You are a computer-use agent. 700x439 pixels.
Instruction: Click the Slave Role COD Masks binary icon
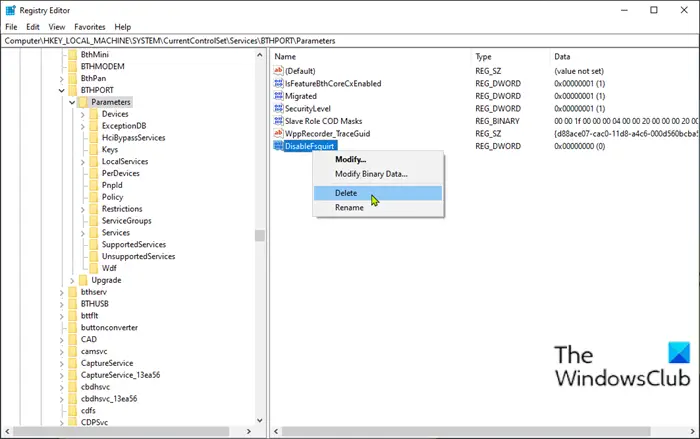coord(278,121)
